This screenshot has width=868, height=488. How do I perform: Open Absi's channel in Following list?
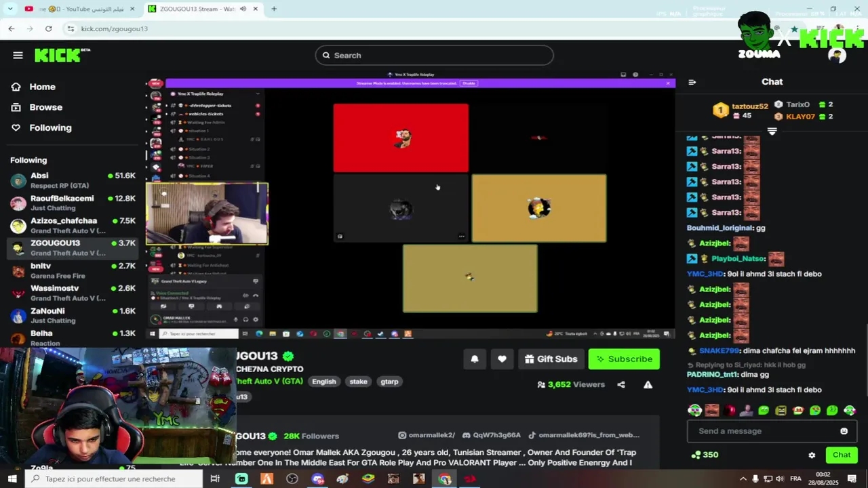point(73,180)
